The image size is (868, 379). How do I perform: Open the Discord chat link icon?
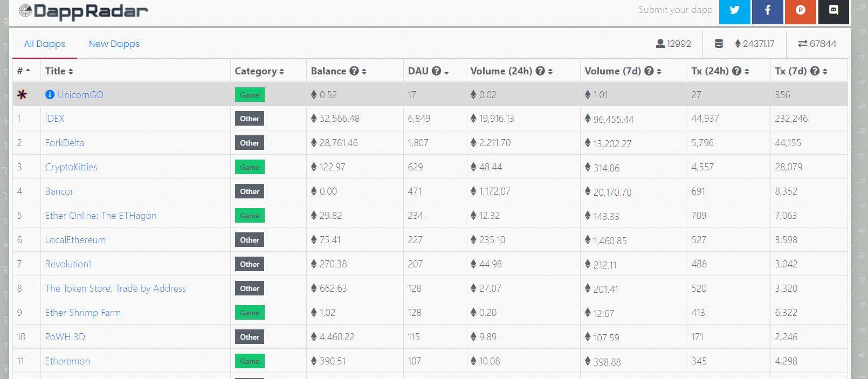point(833,11)
